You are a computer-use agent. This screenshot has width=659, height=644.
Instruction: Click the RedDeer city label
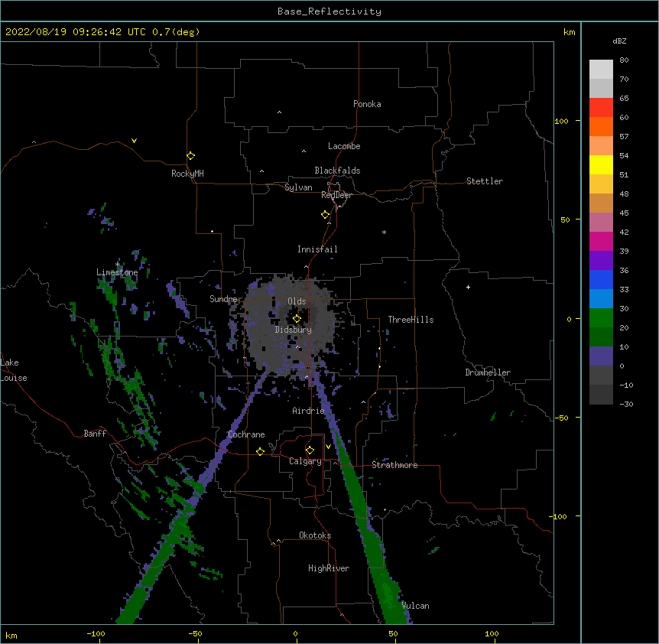[336, 195]
